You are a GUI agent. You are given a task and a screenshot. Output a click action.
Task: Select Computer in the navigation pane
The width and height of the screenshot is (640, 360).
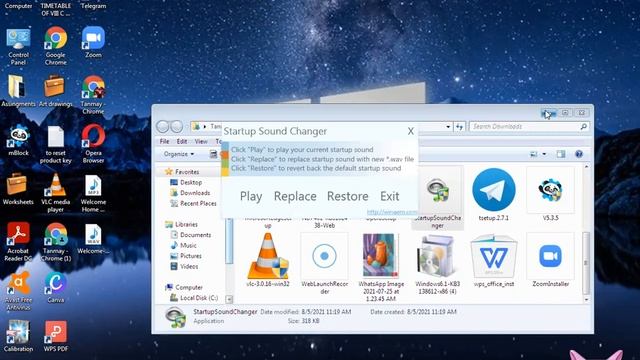click(184, 287)
